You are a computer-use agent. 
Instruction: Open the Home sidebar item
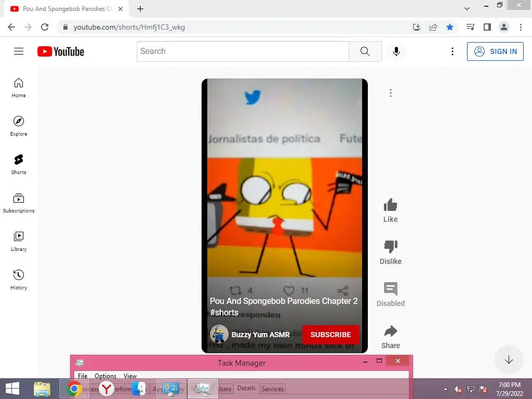[x=19, y=88]
